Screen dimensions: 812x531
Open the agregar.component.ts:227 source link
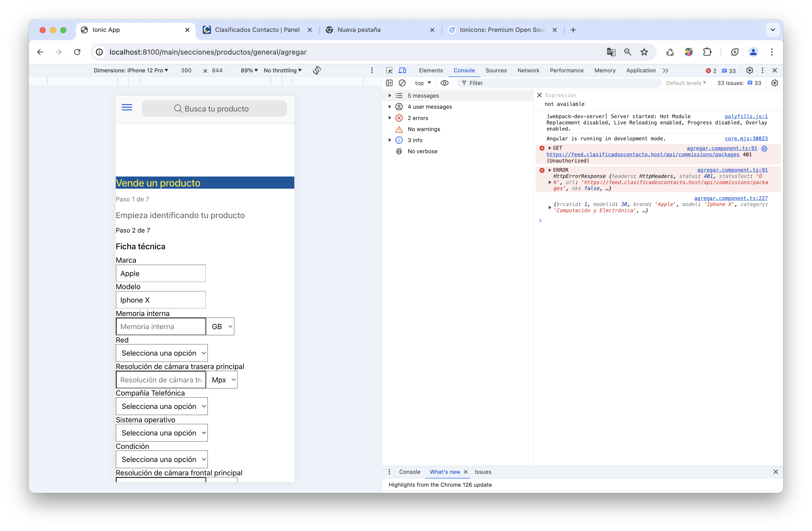(730, 198)
